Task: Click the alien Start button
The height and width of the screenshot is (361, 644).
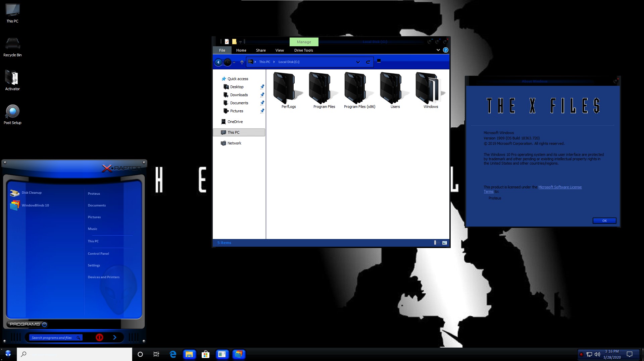Action: coord(8,354)
